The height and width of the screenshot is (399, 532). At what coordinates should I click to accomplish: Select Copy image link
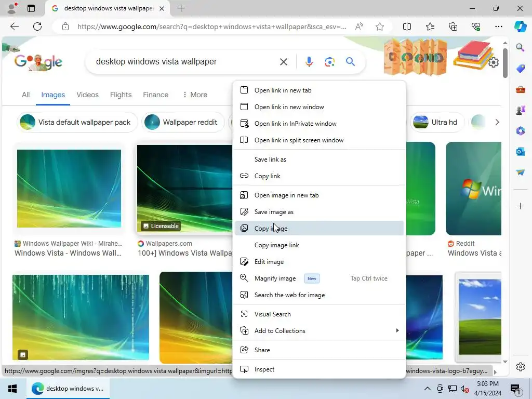320,245
